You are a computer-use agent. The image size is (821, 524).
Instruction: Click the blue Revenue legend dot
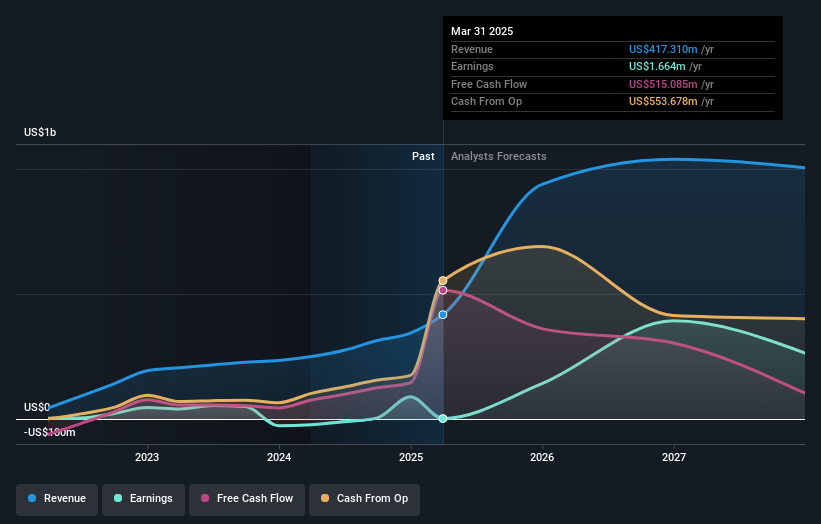(x=32, y=498)
